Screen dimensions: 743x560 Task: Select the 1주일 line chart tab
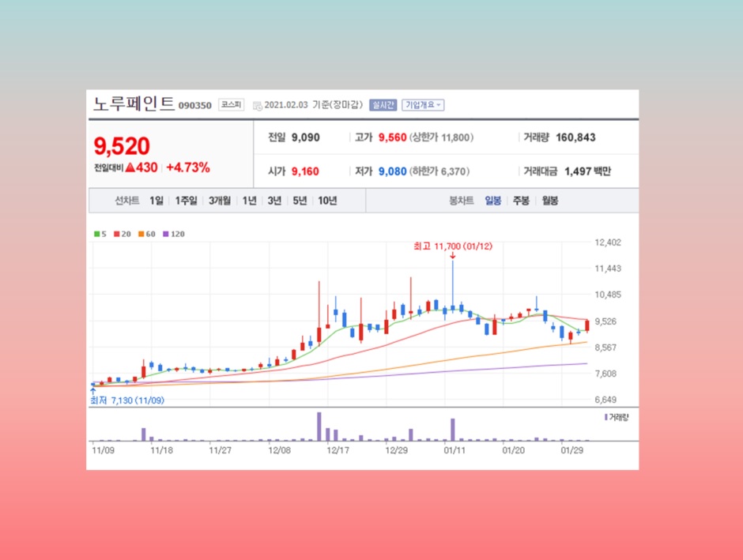pyautogui.click(x=186, y=201)
